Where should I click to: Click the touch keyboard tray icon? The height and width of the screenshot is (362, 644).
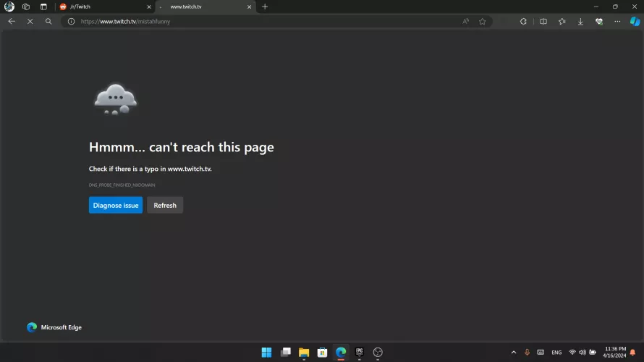tap(541, 352)
